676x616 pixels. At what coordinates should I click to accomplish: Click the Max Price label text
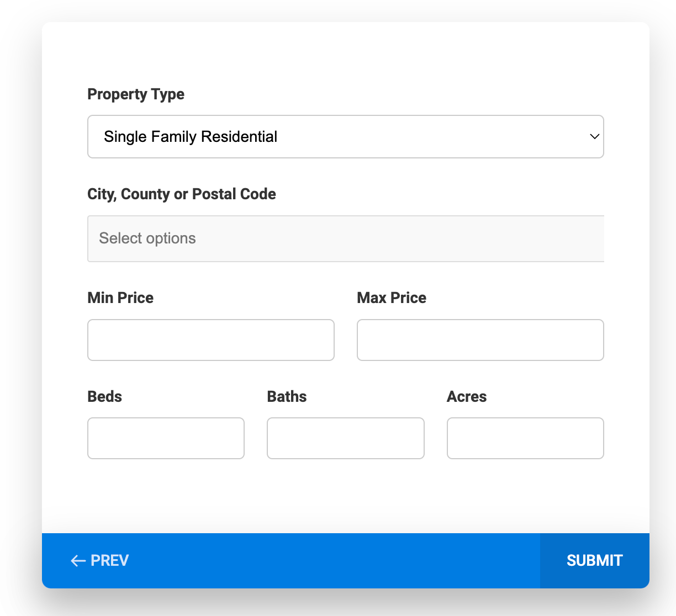(392, 298)
